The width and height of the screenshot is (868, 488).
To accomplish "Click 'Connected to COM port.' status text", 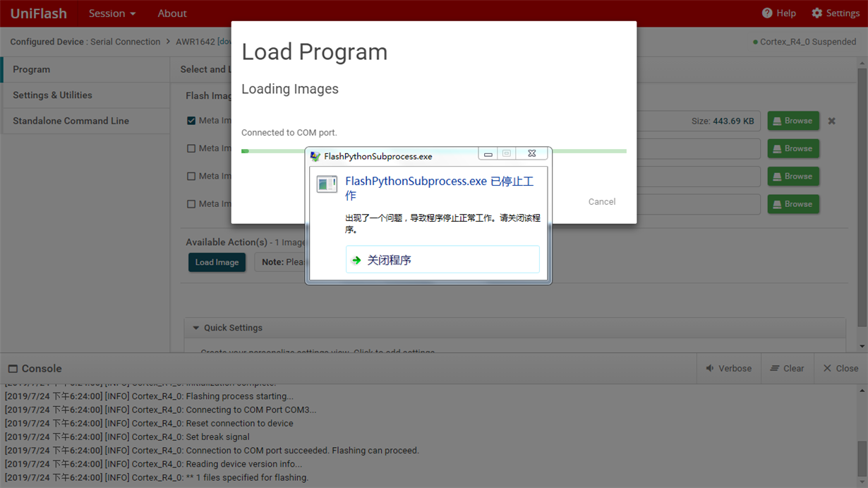I will (x=289, y=133).
